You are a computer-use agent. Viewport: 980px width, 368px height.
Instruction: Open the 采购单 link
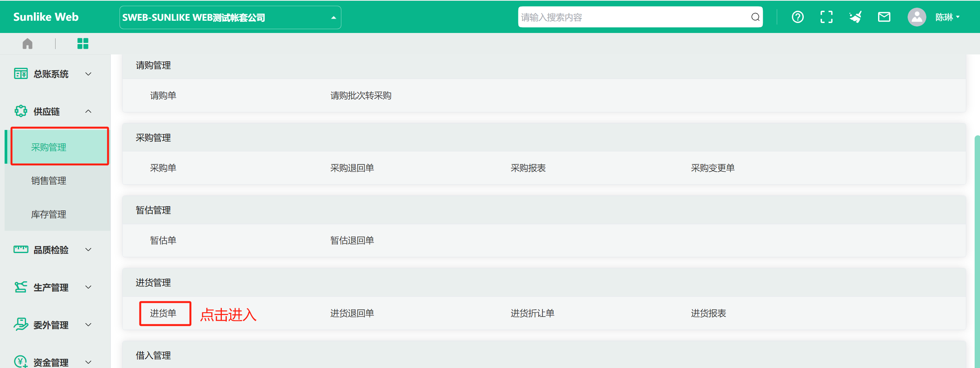[x=163, y=168]
